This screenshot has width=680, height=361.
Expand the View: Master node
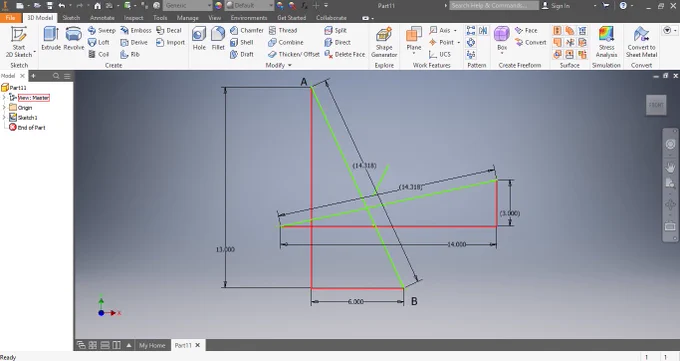pos(4,98)
